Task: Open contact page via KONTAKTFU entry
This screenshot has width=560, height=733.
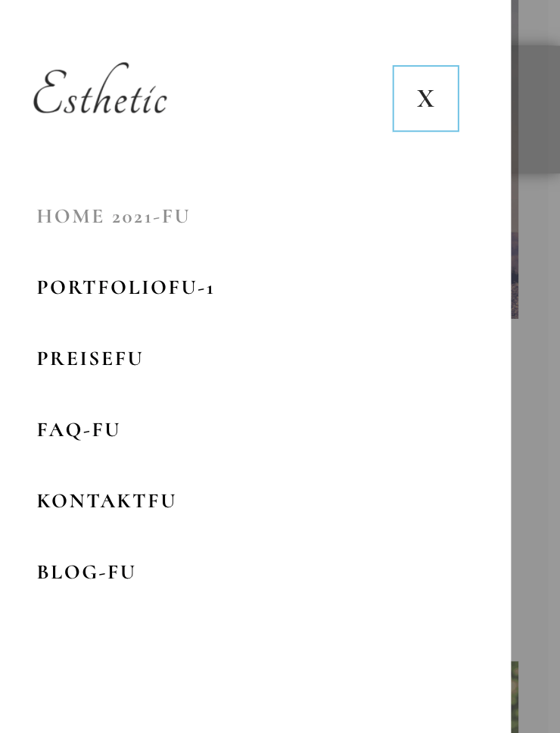Action: [x=107, y=501]
